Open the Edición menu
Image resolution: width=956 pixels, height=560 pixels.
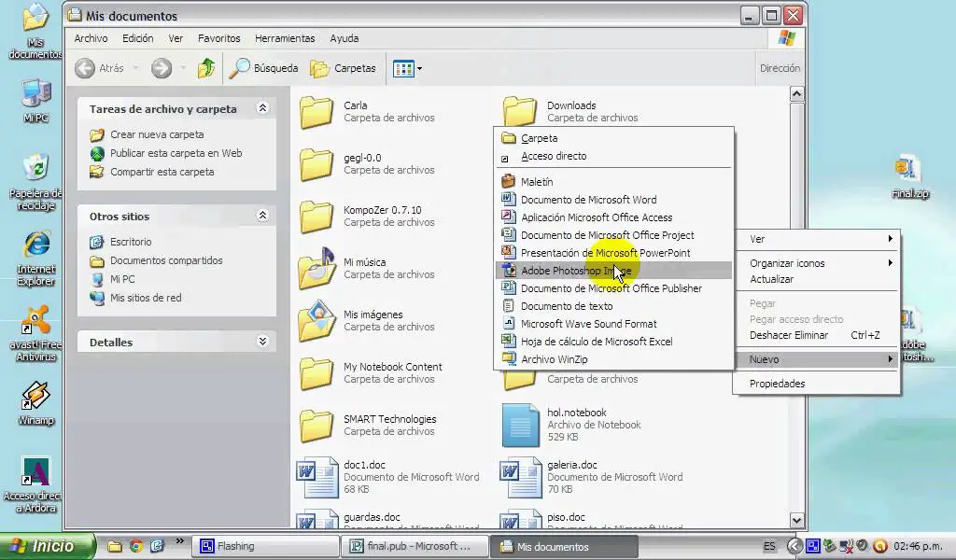138,38
